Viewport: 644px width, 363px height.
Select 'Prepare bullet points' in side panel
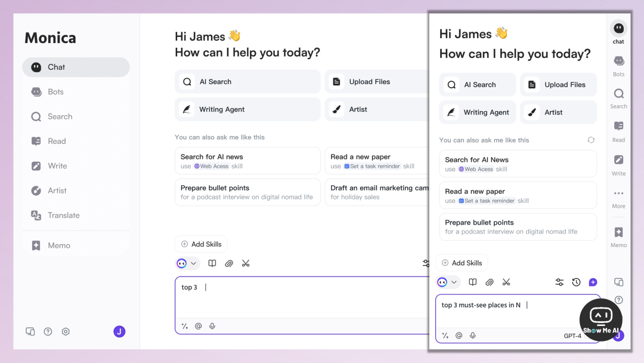[x=518, y=226]
